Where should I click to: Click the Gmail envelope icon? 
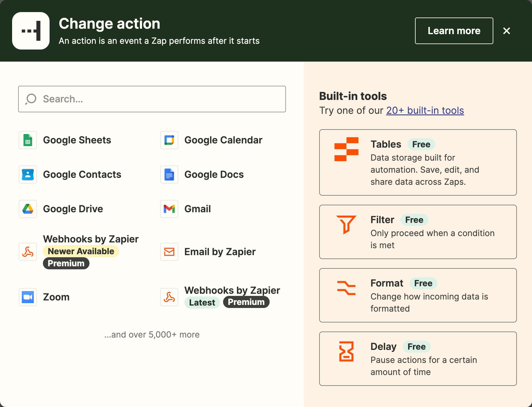point(169,209)
